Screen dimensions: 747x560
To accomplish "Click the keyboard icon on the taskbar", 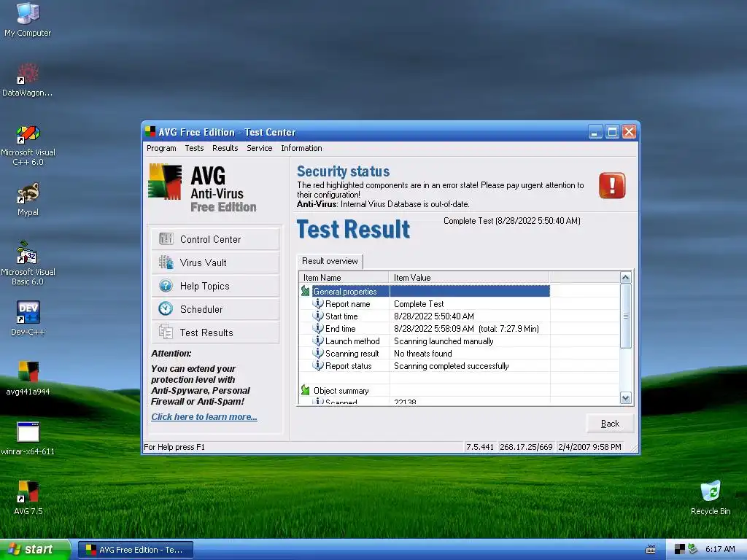I will [x=650, y=550].
